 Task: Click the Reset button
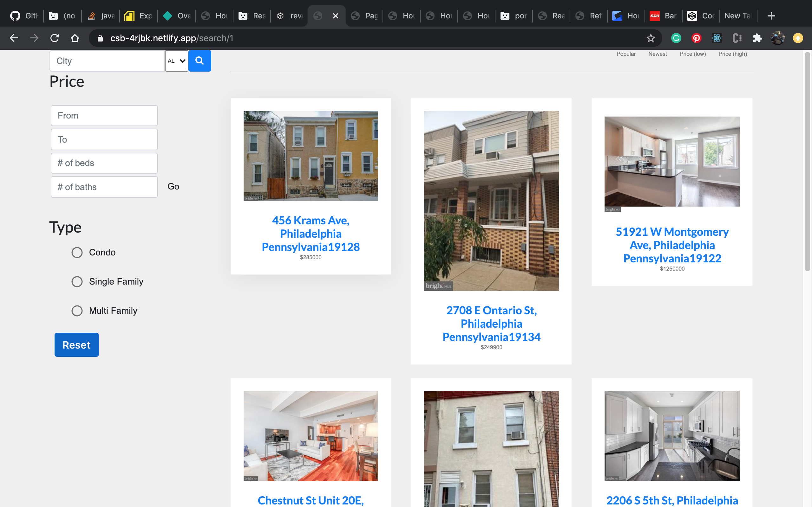(76, 344)
